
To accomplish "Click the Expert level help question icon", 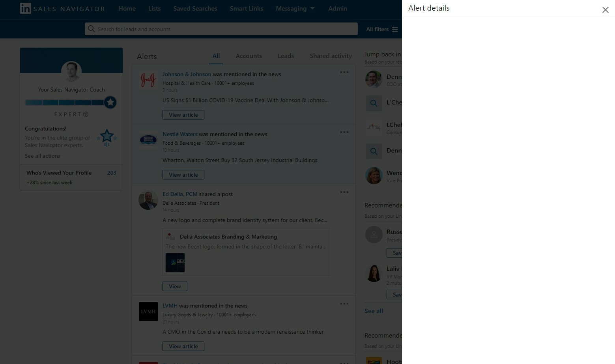I will [86, 114].
